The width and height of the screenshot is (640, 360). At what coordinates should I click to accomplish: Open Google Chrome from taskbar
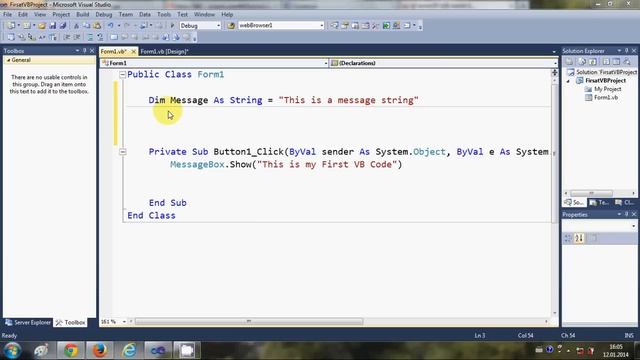tap(71, 351)
